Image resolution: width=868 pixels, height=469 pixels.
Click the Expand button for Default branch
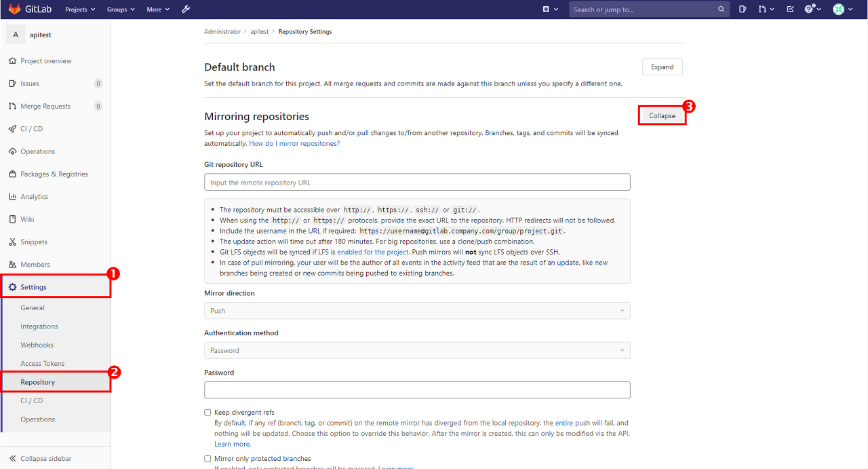click(662, 67)
